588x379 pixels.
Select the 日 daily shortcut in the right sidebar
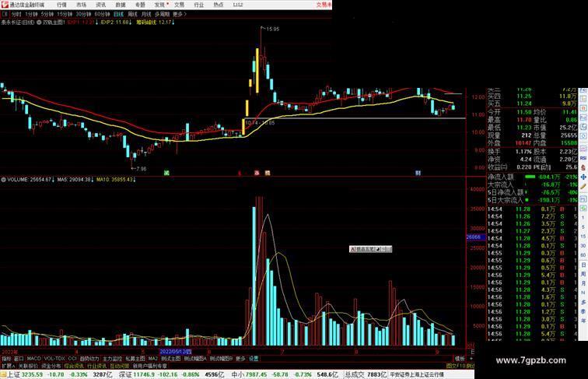(x=583, y=265)
